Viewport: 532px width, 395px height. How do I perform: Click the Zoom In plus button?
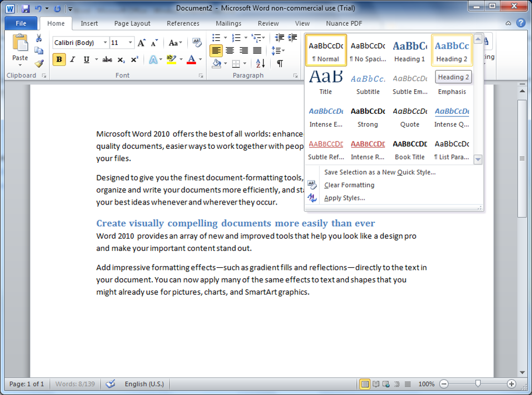[511, 384]
